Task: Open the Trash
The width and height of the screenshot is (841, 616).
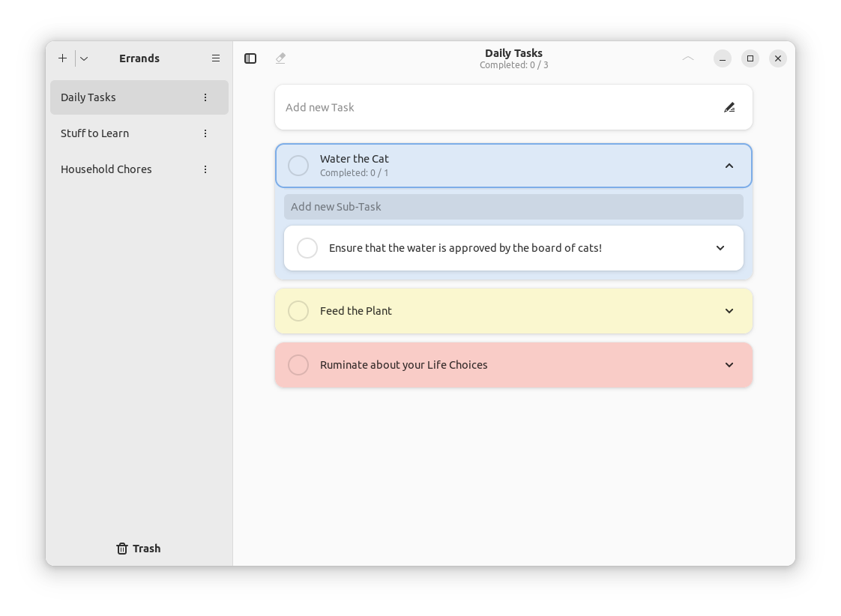Action: [x=138, y=548]
